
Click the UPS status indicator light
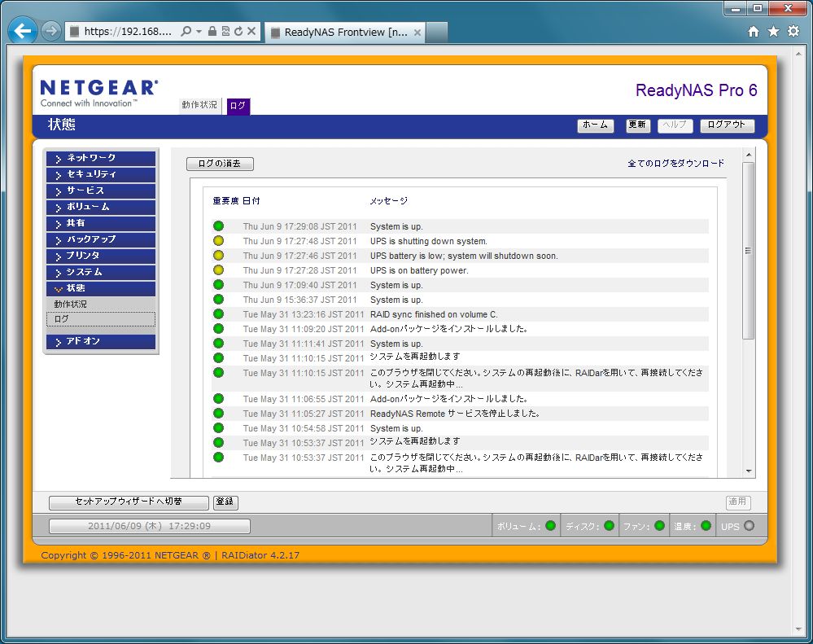(x=749, y=526)
